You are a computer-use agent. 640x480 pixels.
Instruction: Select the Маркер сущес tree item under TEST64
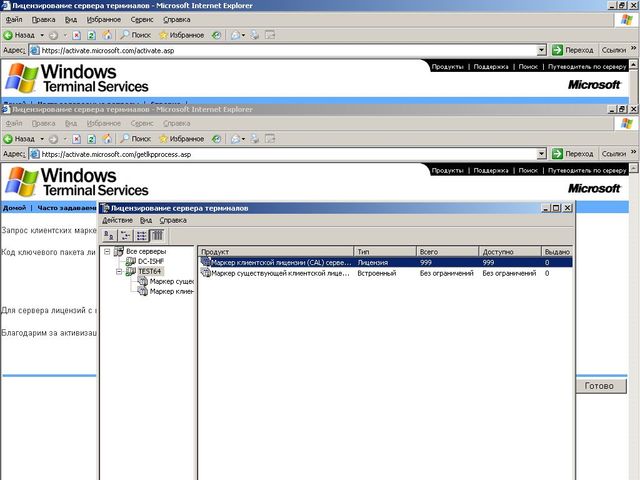coord(171,282)
